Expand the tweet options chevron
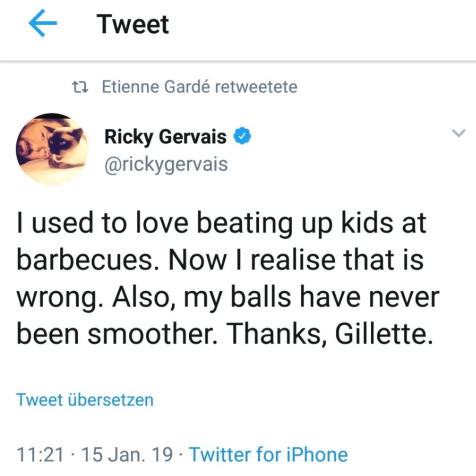 [x=459, y=133]
